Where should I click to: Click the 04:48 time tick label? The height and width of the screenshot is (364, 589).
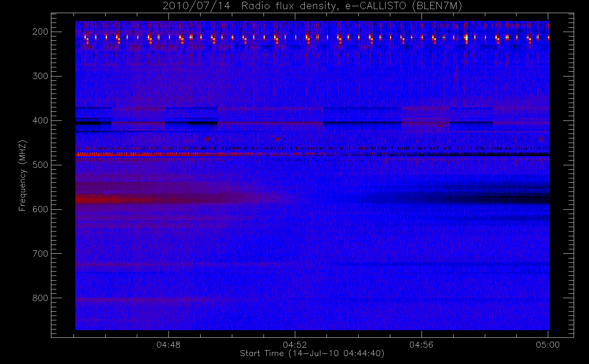[x=169, y=345]
